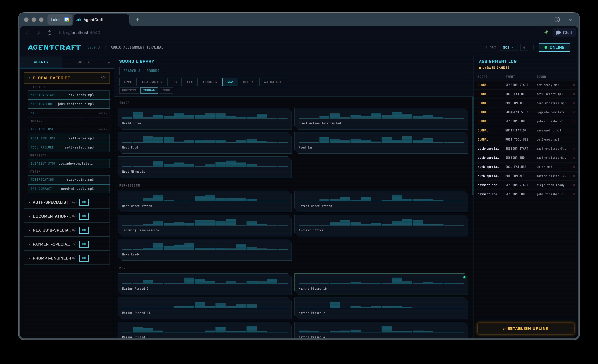The height and width of the screenshot is (364, 598).
Task: Select the empty PRE TOOL USE slot
Action: pos(69,129)
